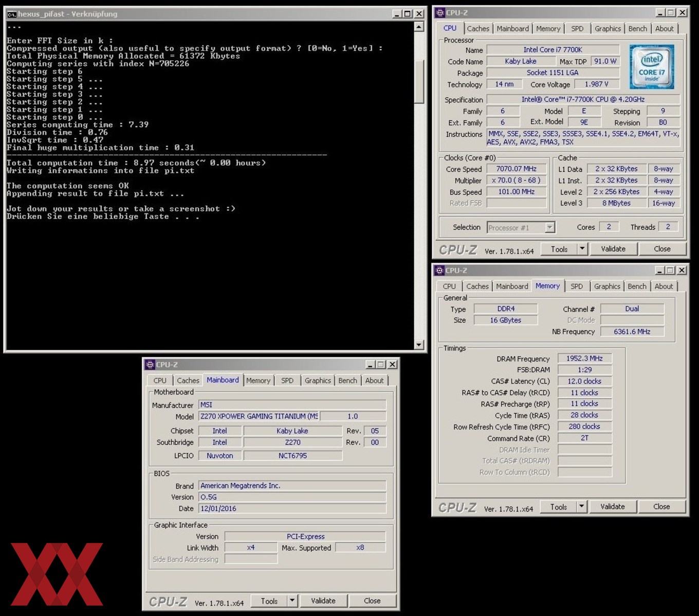Open the Graphics tab in the top CPU-Z window
This screenshot has width=699, height=616.
tap(608, 29)
